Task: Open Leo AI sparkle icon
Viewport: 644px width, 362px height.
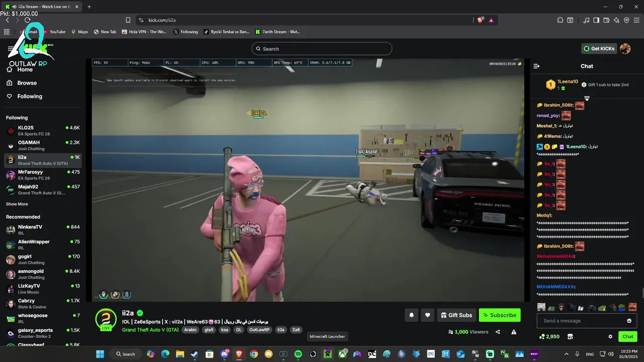Action: click(x=616, y=20)
